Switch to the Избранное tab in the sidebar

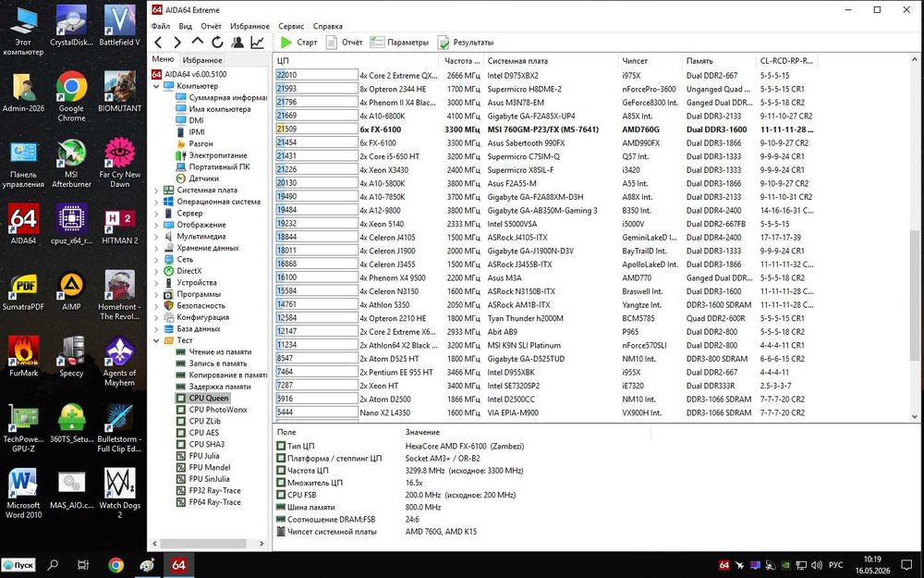pyautogui.click(x=202, y=60)
